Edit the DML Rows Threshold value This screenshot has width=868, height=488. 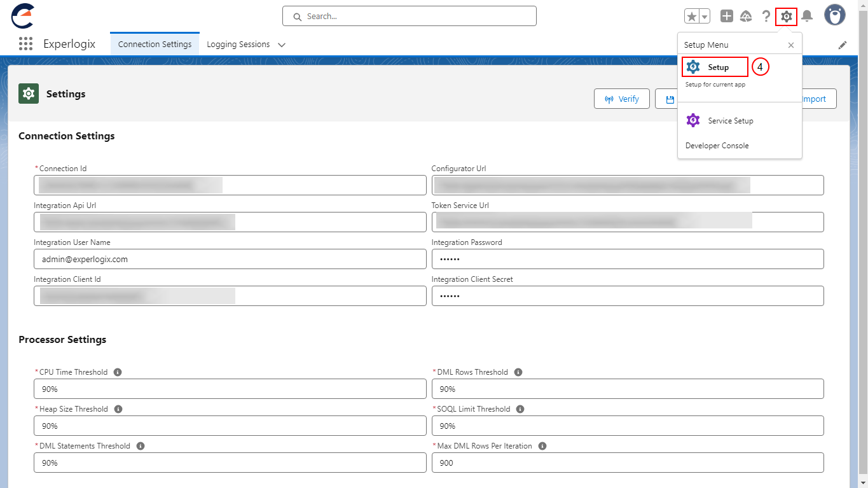coord(628,389)
